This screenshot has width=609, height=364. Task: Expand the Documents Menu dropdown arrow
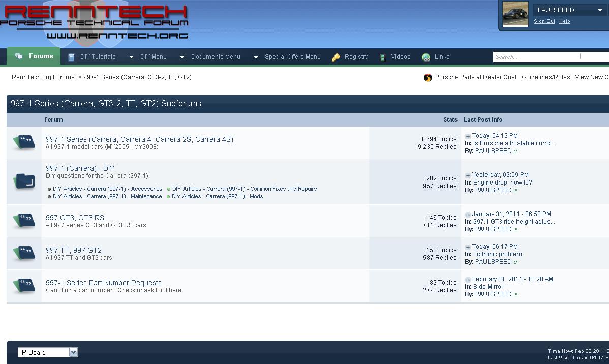point(256,57)
